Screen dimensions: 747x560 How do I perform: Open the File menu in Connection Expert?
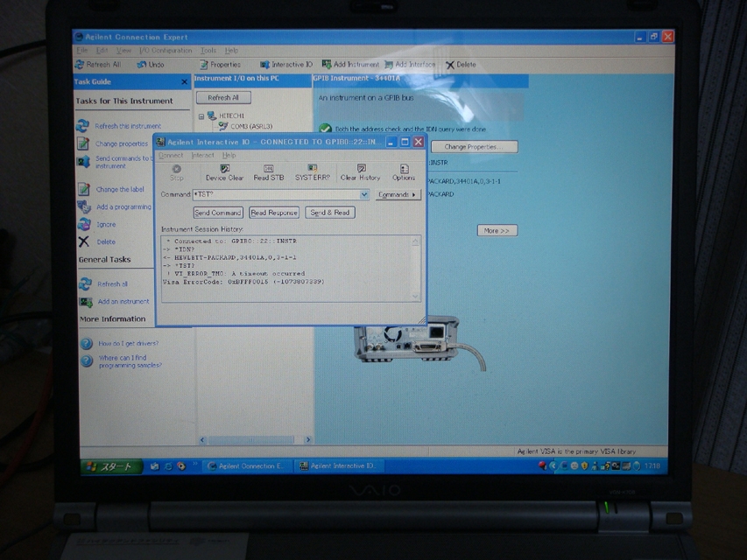[82, 50]
